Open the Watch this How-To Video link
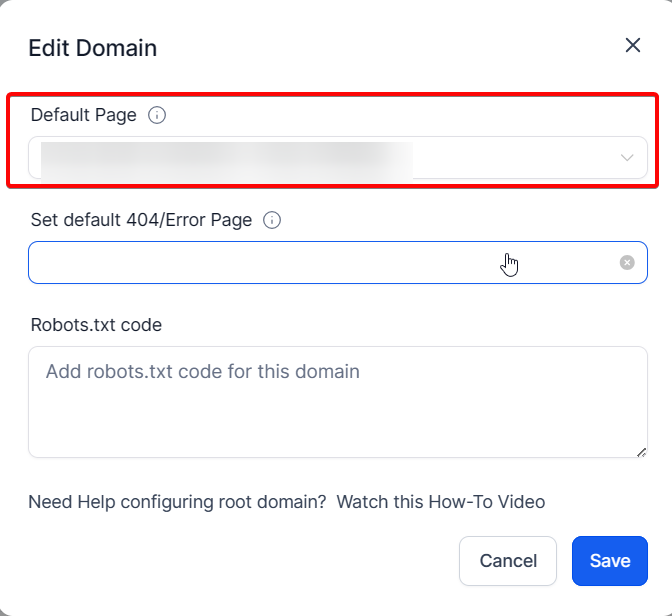 point(440,502)
